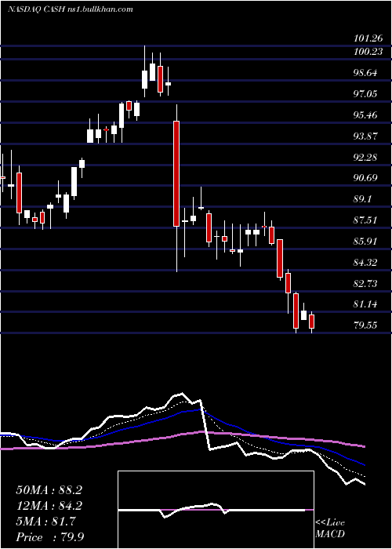Screen dimensions: 392x549
Task: Click the 100.23 price level label
Action: pos(368,52)
